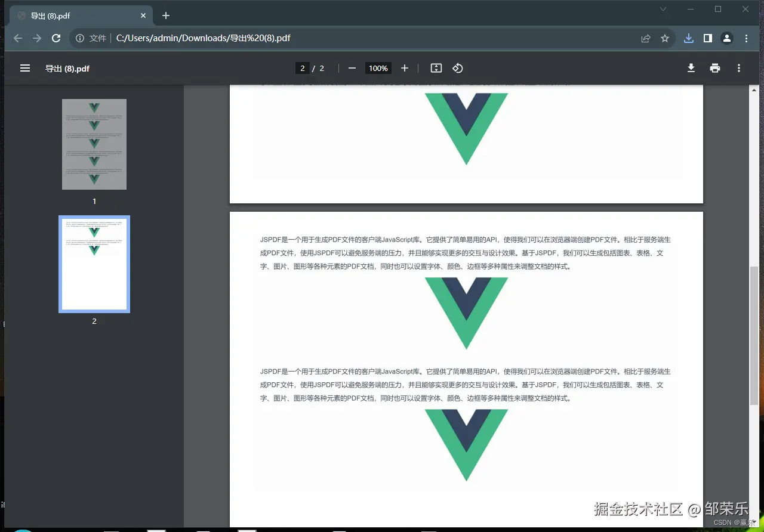Open the Chrome side panel
Image resolution: width=764 pixels, height=532 pixels.
[707, 38]
